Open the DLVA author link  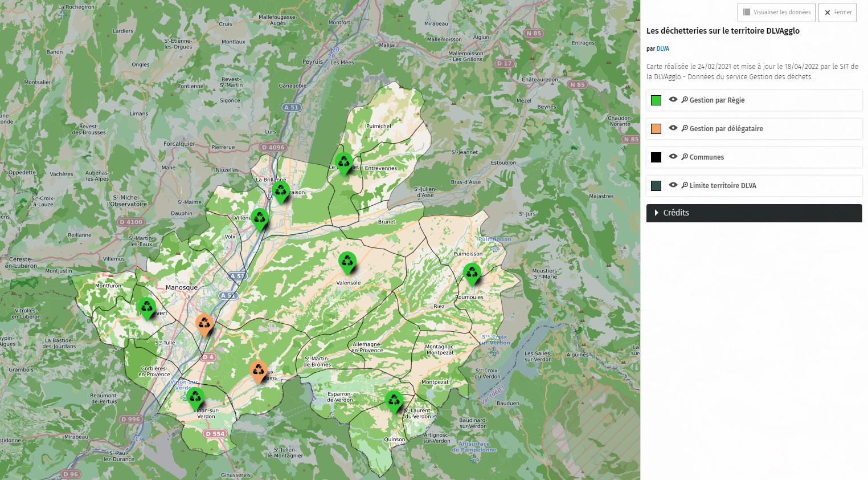click(x=662, y=49)
